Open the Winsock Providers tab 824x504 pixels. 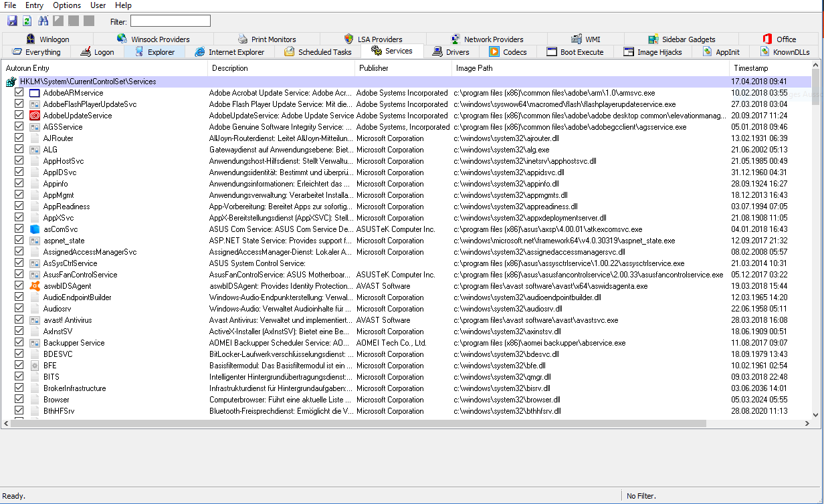point(152,39)
